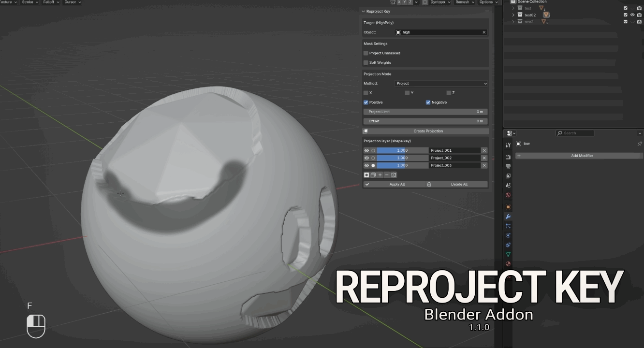Open the Dyntopo dropdown

click(440, 2)
